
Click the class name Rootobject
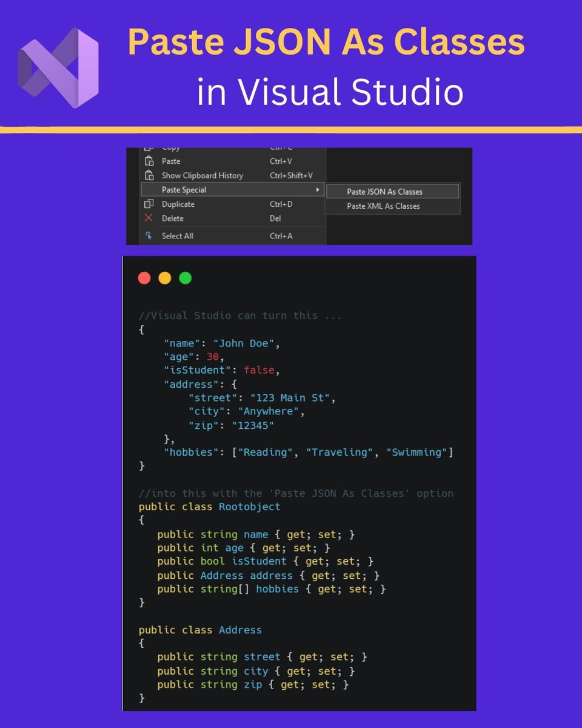(250, 507)
